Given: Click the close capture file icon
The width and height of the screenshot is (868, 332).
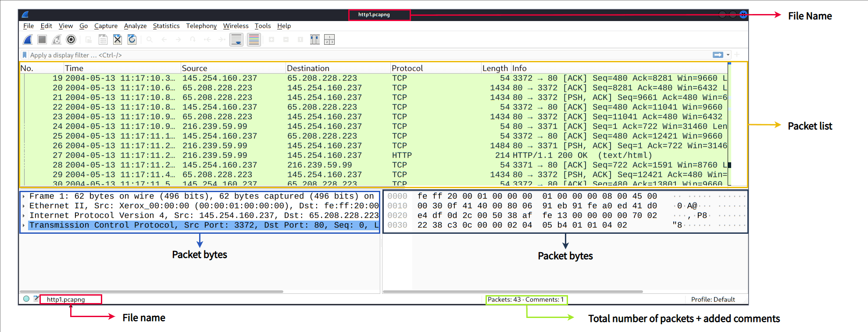Looking at the screenshot, I should [118, 40].
